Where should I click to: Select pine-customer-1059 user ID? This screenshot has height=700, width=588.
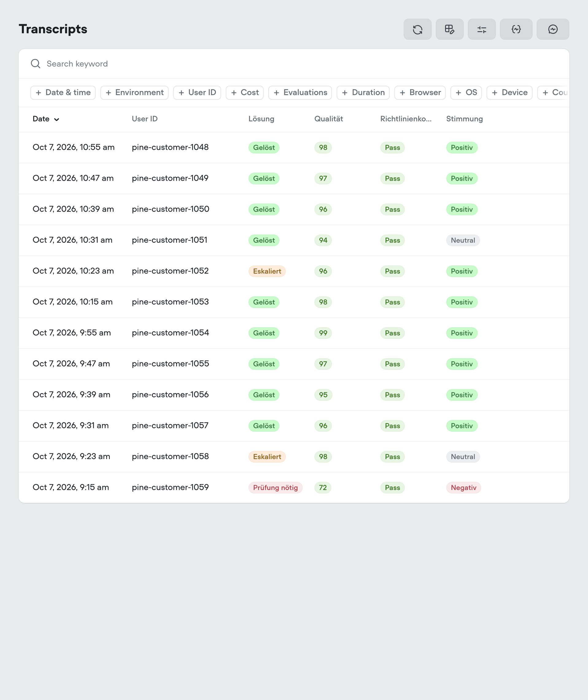(170, 487)
